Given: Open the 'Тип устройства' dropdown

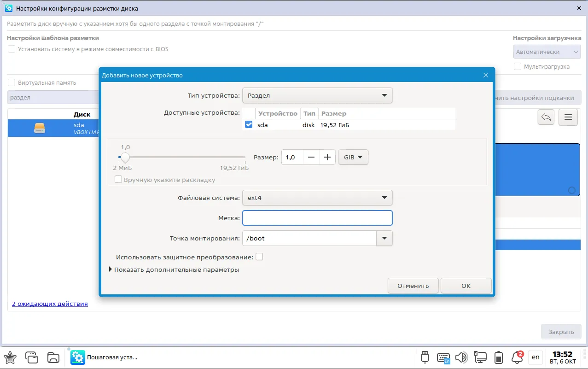Looking at the screenshot, I should tap(317, 95).
